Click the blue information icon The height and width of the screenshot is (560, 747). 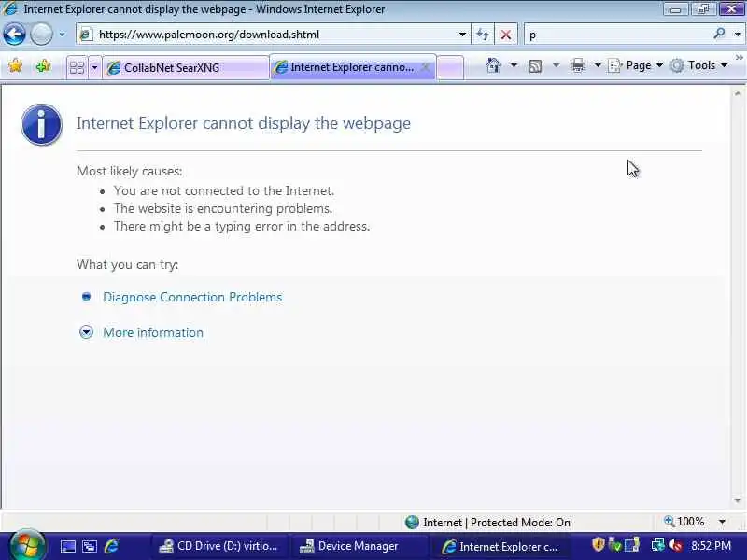click(x=41, y=125)
